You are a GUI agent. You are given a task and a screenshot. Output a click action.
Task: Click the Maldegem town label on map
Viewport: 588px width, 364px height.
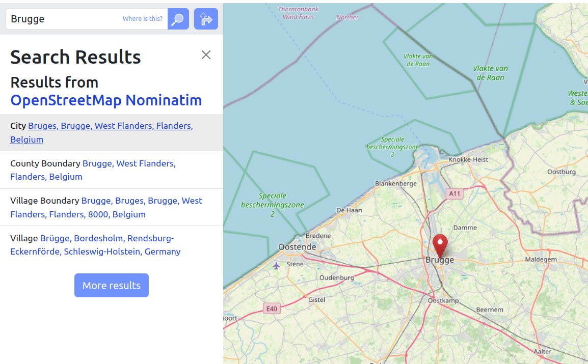(x=541, y=260)
